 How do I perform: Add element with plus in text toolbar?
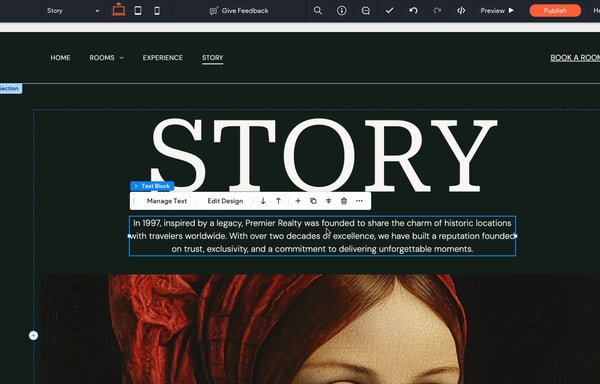pos(298,201)
